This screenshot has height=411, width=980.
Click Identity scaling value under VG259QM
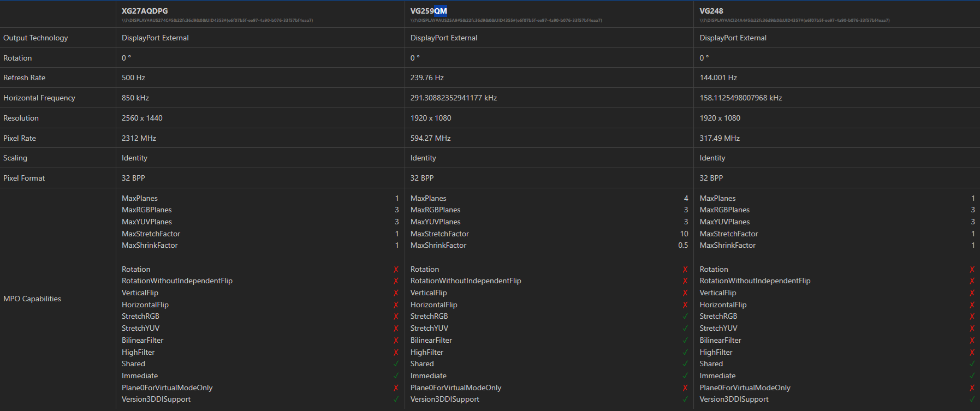click(x=423, y=158)
